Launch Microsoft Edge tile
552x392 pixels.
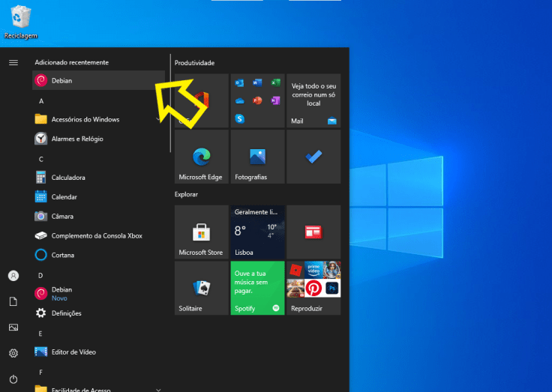(x=201, y=157)
